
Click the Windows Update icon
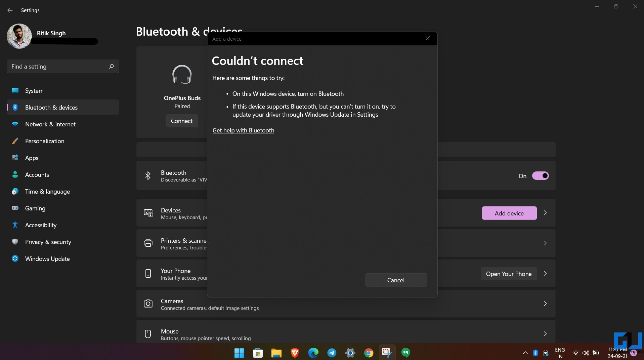coord(15,258)
